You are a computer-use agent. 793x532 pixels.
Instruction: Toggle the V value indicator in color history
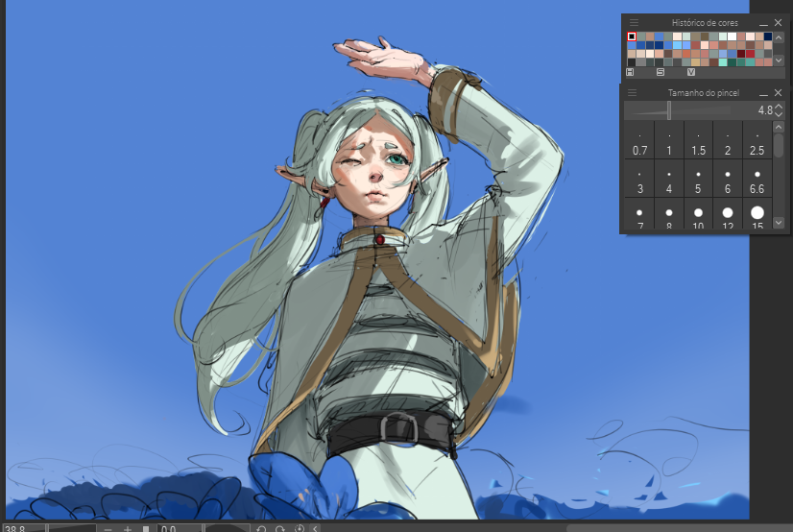click(x=691, y=72)
